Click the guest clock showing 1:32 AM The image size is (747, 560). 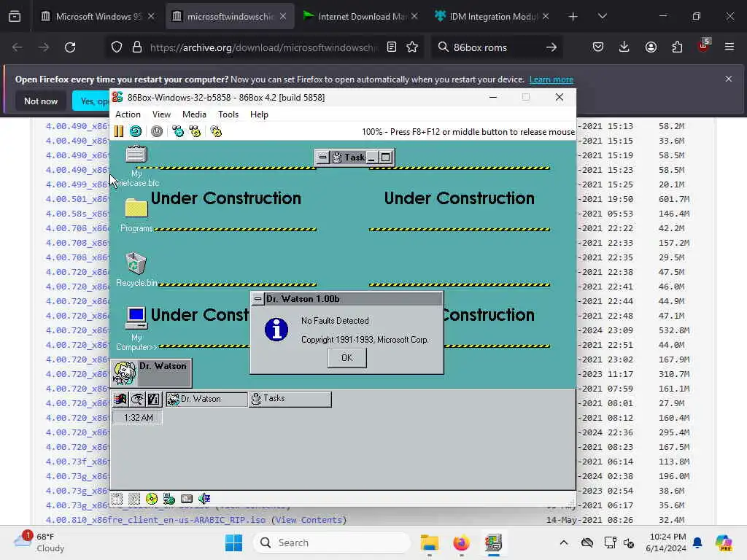point(138,418)
